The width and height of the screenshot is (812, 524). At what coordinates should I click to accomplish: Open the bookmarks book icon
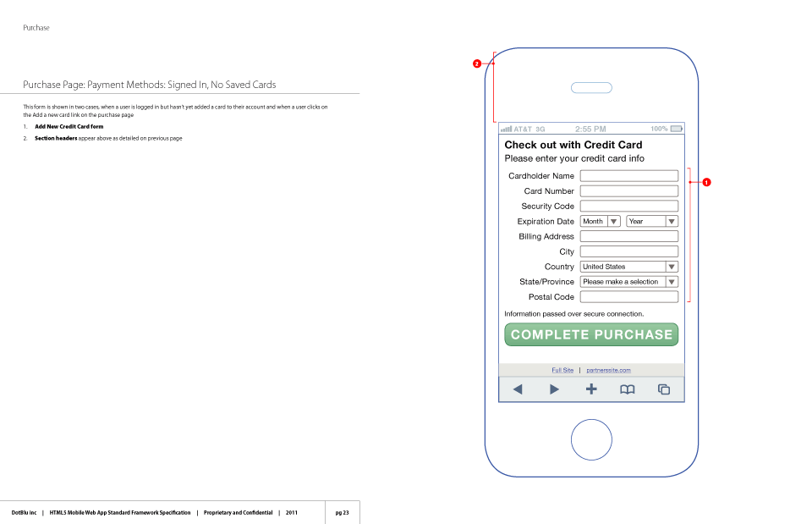click(x=628, y=389)
